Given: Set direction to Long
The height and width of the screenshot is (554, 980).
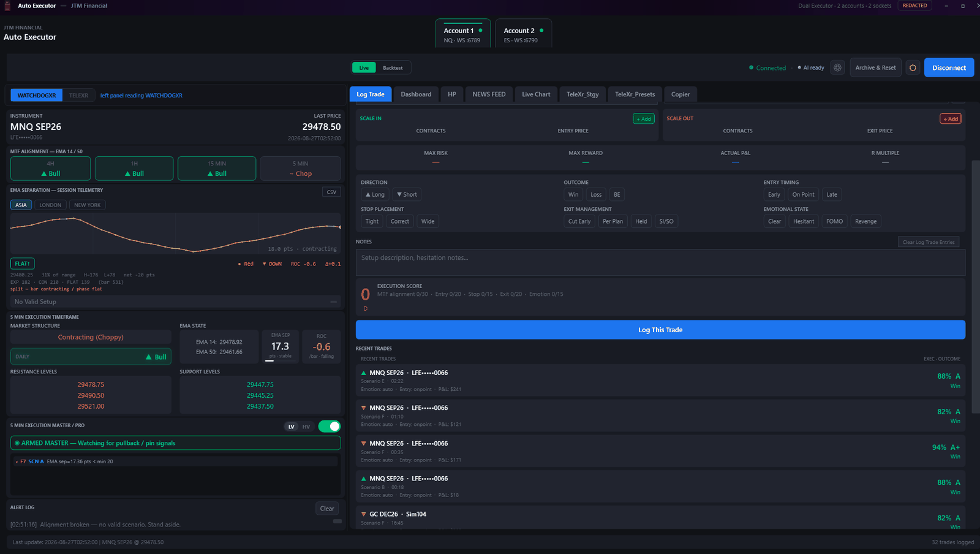Looking at the screenshot, I should pyautogui.click(x=375, y=195).
